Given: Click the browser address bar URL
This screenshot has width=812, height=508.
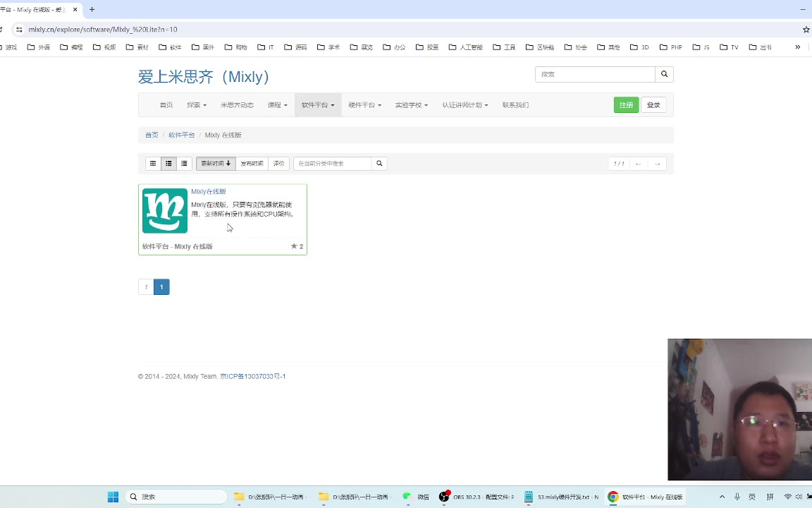Looking at the screenshot, I should coord(103,30).
